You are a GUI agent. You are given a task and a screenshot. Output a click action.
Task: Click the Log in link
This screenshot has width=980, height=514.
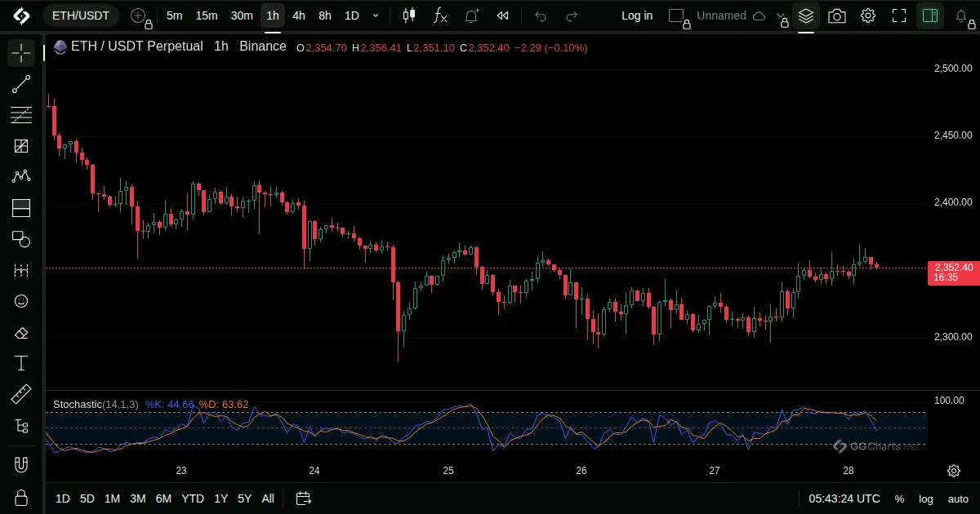637,16
